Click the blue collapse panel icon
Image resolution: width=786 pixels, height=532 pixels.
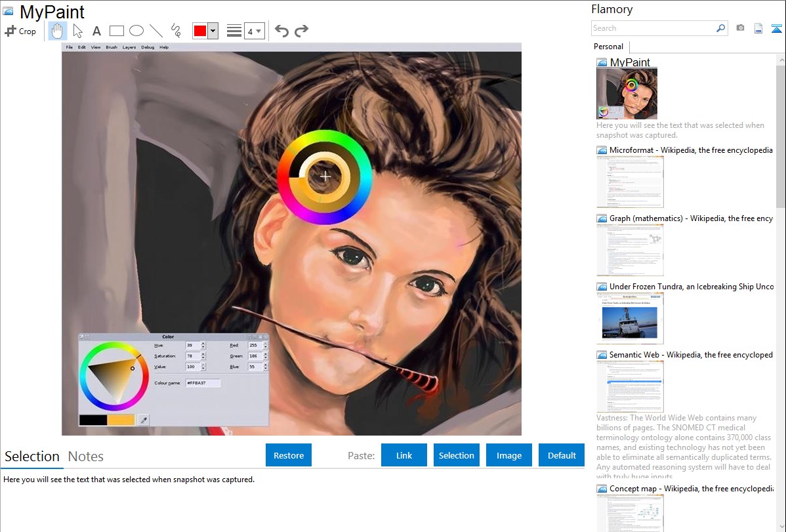[776, 28]
